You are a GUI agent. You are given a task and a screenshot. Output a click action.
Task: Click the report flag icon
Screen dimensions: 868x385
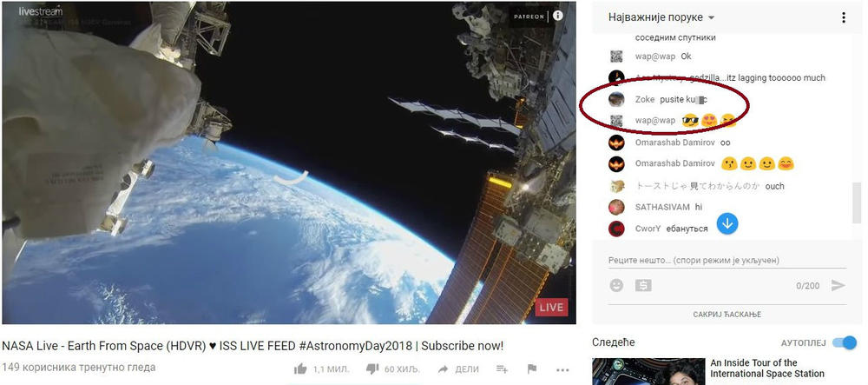click(x=532, y=369)
